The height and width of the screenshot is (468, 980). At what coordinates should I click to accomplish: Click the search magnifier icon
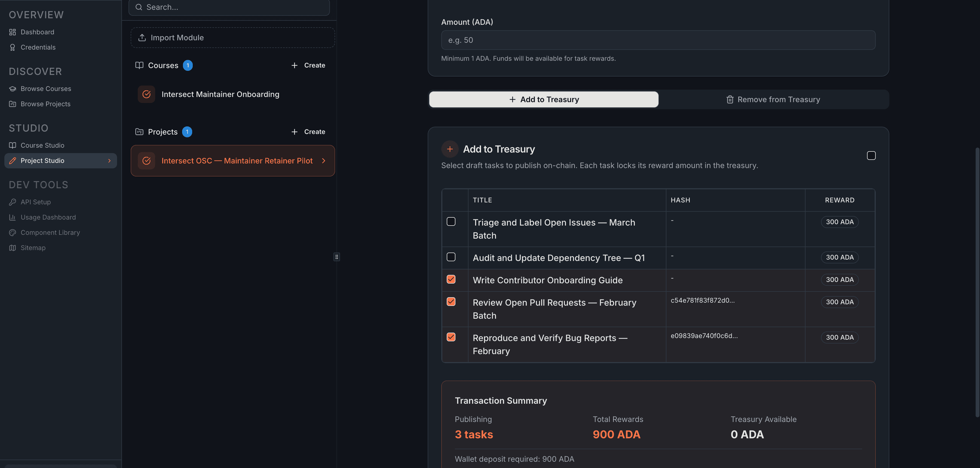139,7
